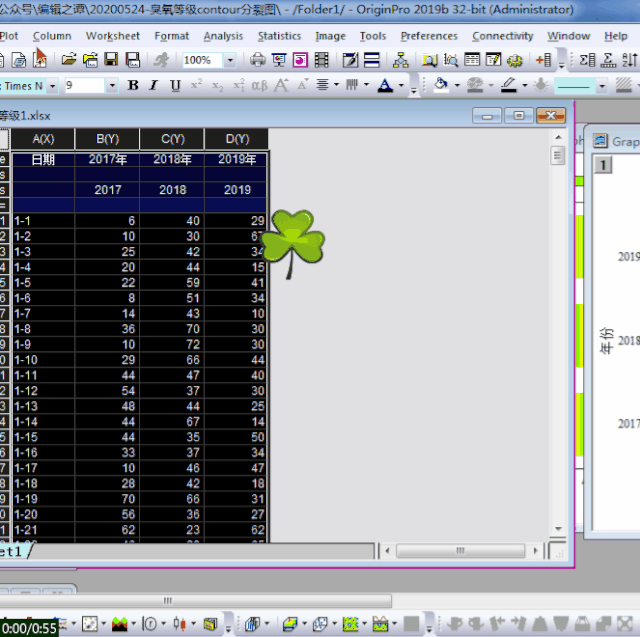This screenshot has width=640, height=637.
Task: Click the Open folder icon
Action: [69, 61]
